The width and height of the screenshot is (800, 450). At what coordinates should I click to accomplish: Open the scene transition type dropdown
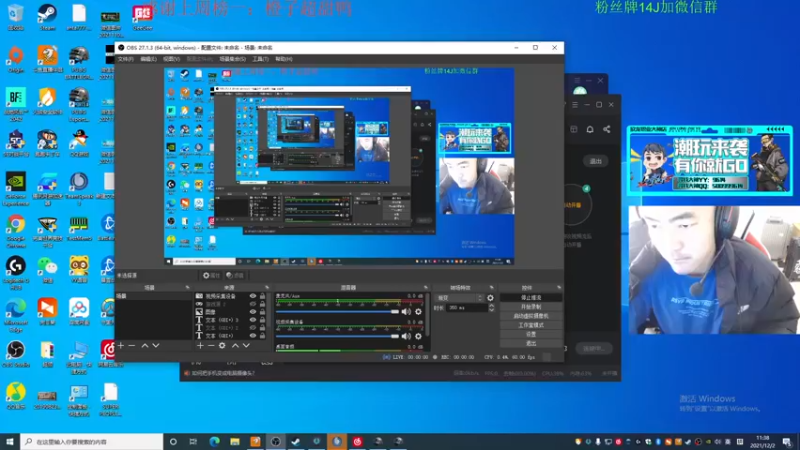[459, 298]
